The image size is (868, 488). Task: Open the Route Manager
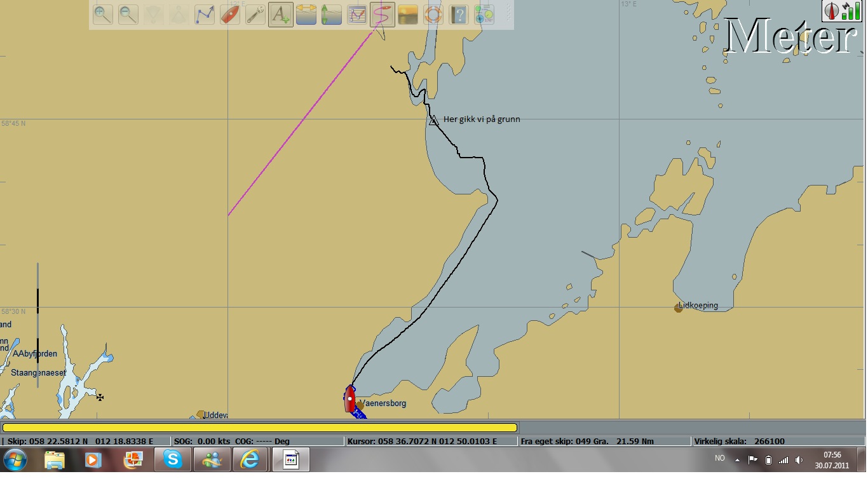click(x=357, y=15)
